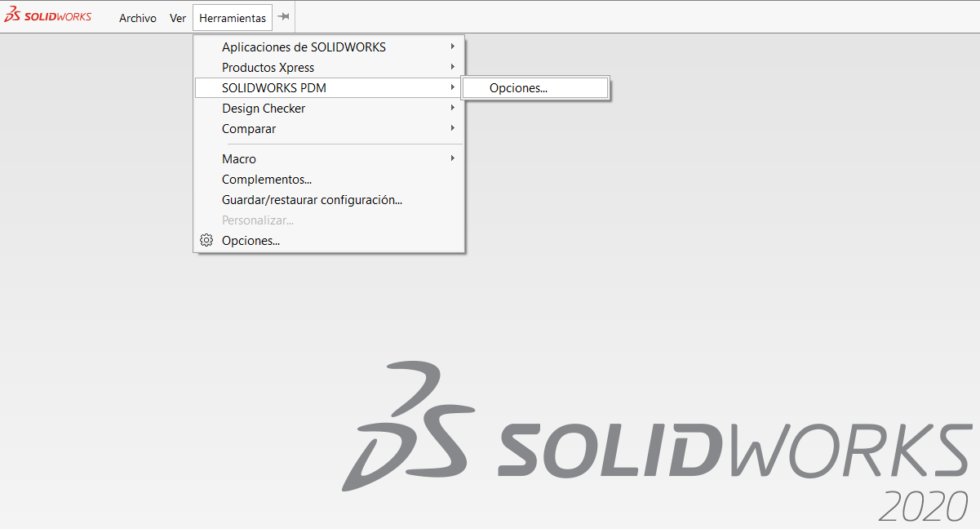Open the Archivo menu

(138, 18)
